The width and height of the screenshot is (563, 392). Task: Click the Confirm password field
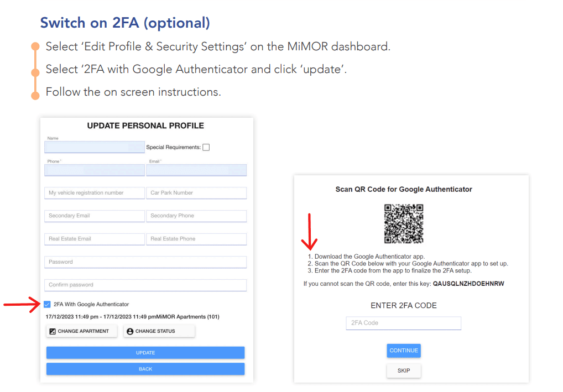pos(145,285)
